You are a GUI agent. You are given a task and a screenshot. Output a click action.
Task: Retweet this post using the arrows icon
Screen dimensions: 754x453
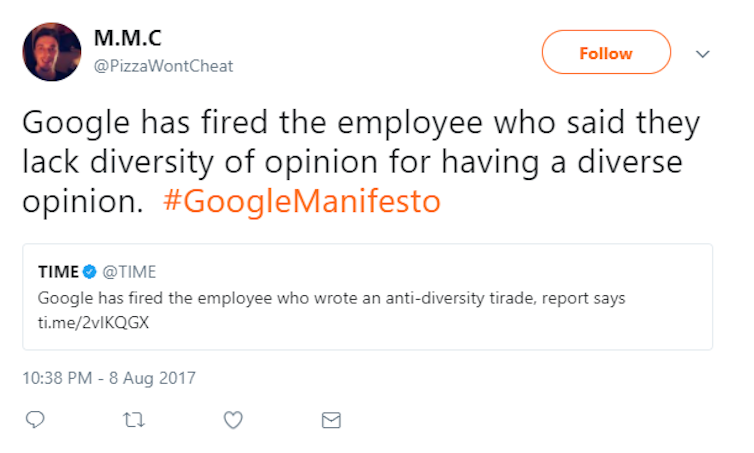tap(134, 420)
